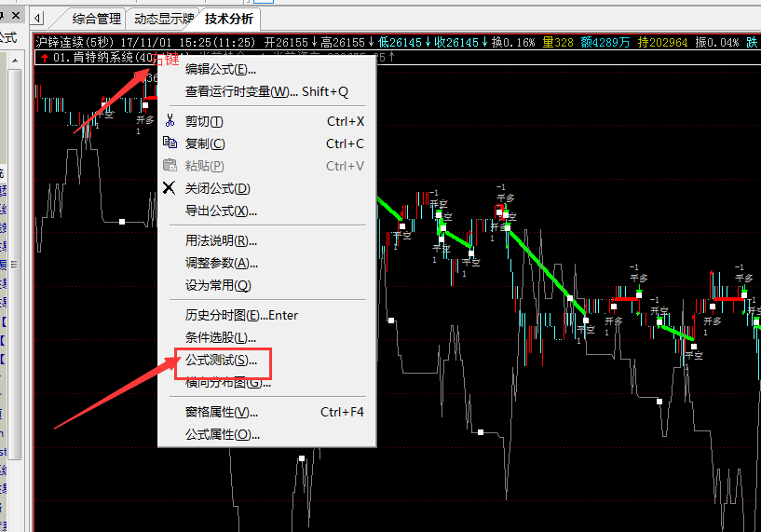Image resolution: width=761 pixels, height=532 pixels.
Task: Open 编辑公式(E) in context menu
Action: point(267,70)
